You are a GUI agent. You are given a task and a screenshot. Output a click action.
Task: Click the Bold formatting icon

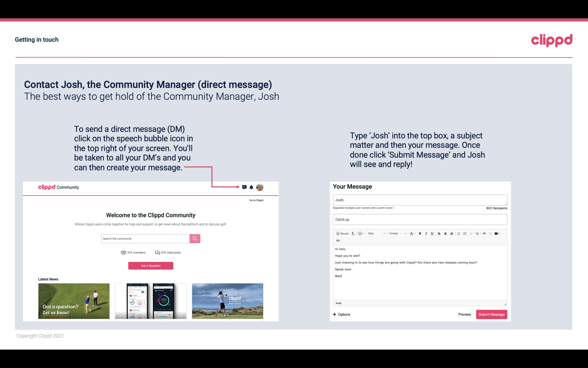pos(420,233)
